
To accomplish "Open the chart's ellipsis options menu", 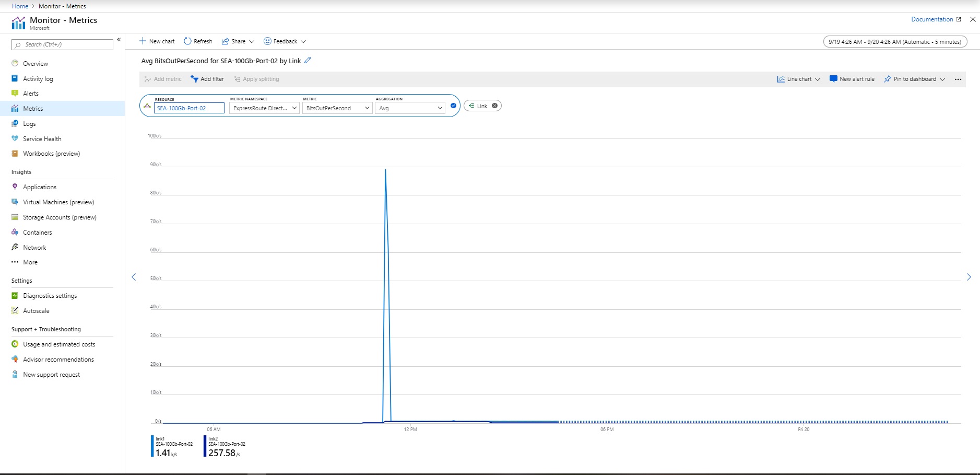I will pyautogui.click(x=959, y=78).
